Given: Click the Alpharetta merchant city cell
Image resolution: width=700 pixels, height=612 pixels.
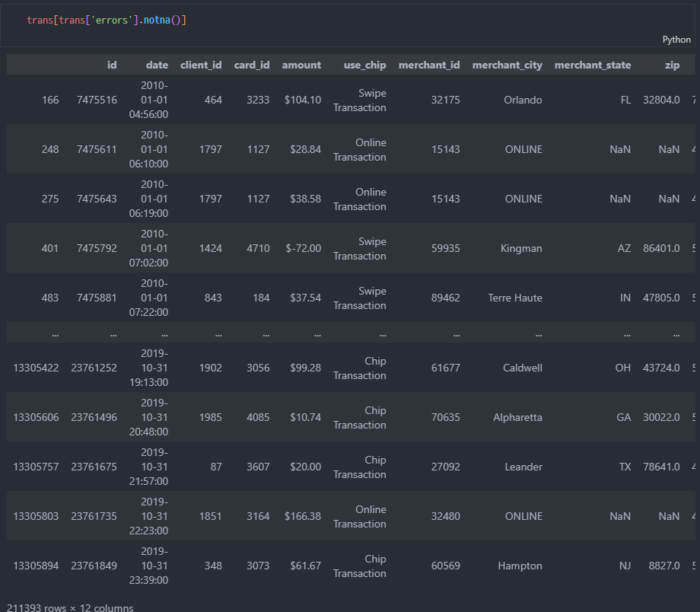Looking at the screenshot, I should click(517, 418).
